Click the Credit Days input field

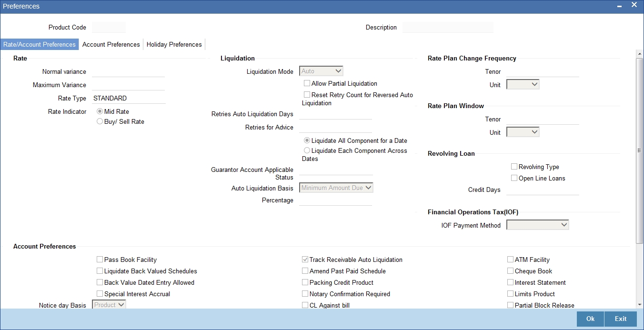(543, 190)
